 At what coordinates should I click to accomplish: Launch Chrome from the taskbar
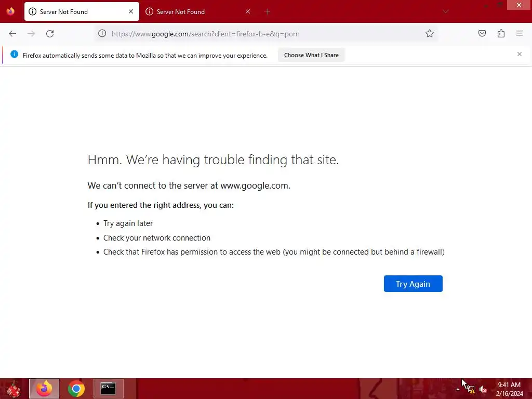tap(76, 389)
